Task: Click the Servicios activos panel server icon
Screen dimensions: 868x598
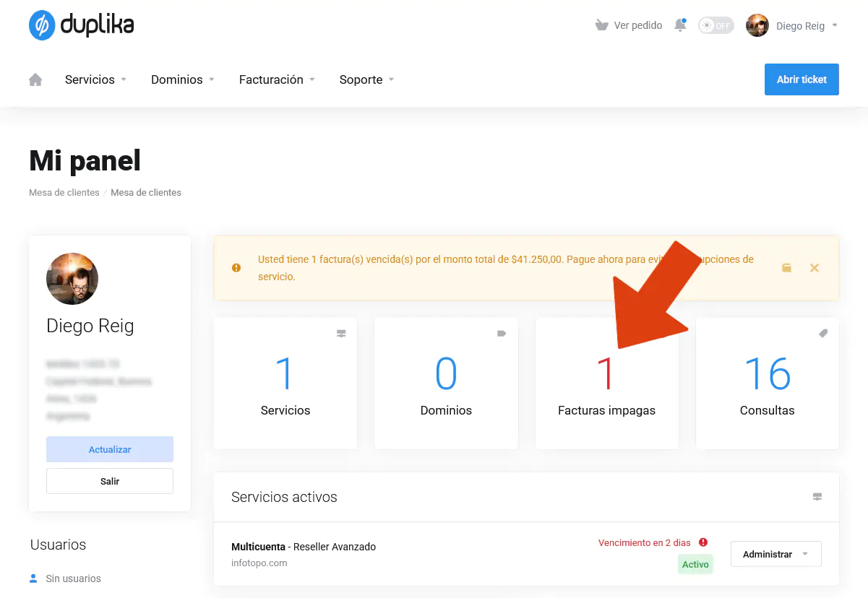Action: coord(817,497)
